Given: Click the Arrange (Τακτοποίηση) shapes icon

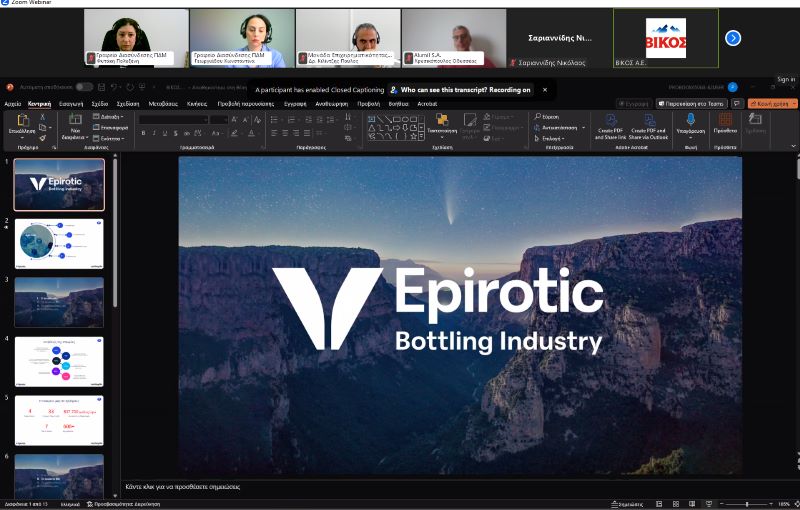Looking at the screenshot, I should tap(441, 121).
